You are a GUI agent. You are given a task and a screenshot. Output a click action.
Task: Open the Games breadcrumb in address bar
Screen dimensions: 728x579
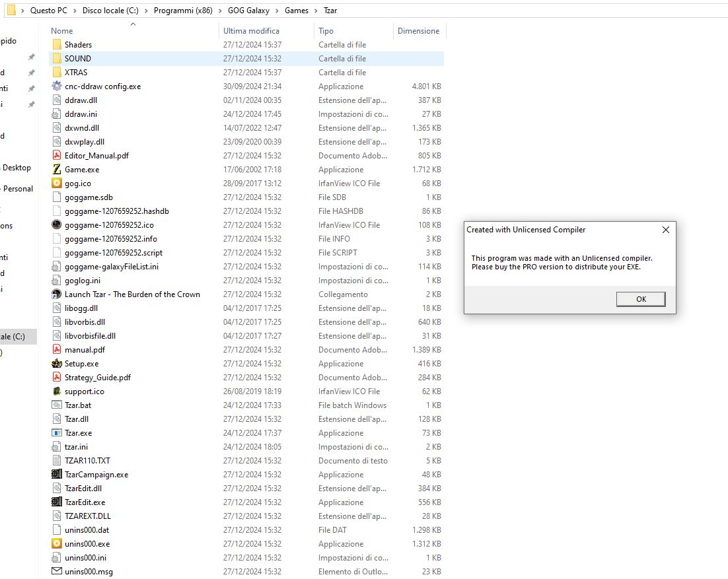[x=297, y=10]
